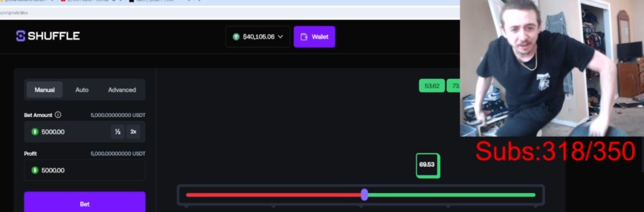Image resolution: width=644 pixels, height=212 pixels.
Task: Click the browser address bar
Action: click(230, 13)
